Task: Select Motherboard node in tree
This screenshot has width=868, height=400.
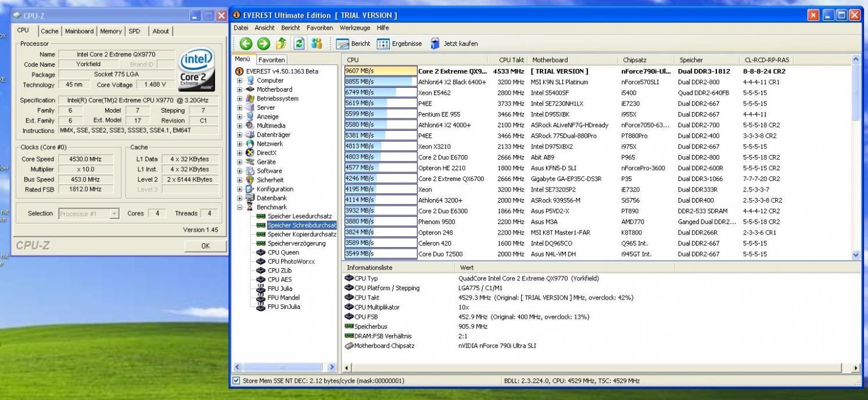Action: tap(274, 89)
